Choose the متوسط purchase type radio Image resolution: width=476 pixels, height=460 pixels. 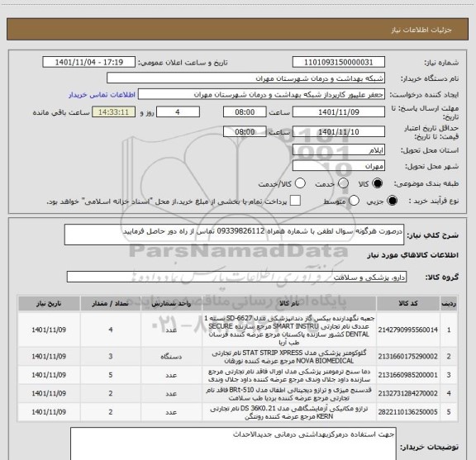pos(354,201)
